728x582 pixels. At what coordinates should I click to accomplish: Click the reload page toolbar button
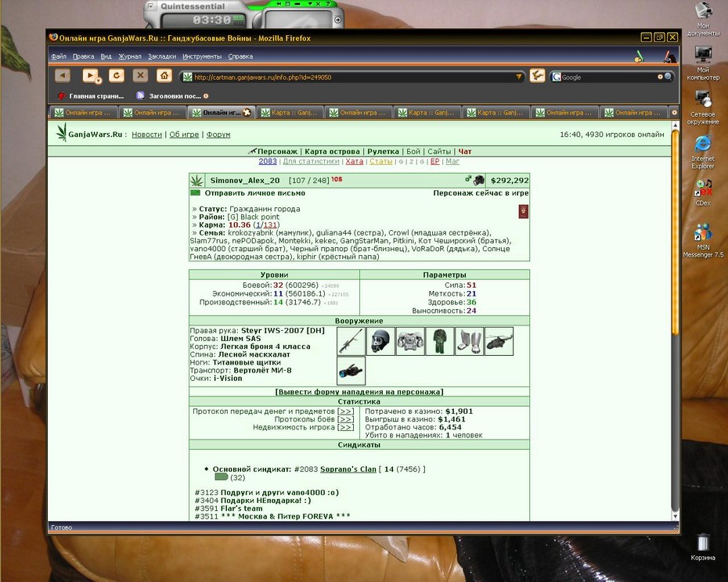(117, 75)
